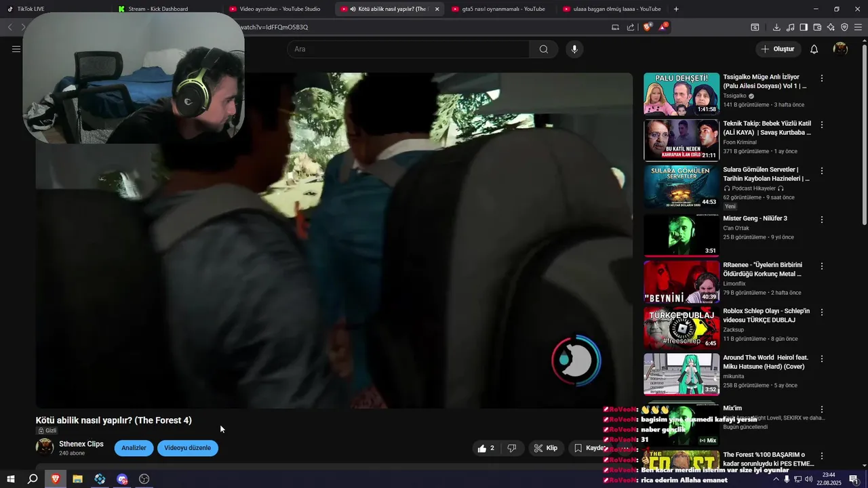Open Roblox Schlep Olayı video thumbnail
868x488 pixels.
coord(682,328)
